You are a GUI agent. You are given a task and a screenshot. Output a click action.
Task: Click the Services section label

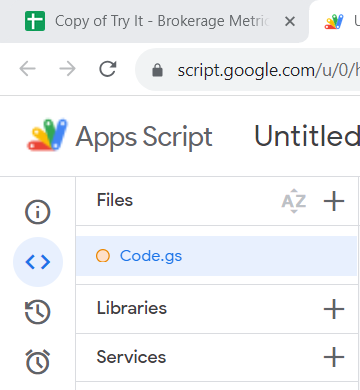(x=131, y=357)
